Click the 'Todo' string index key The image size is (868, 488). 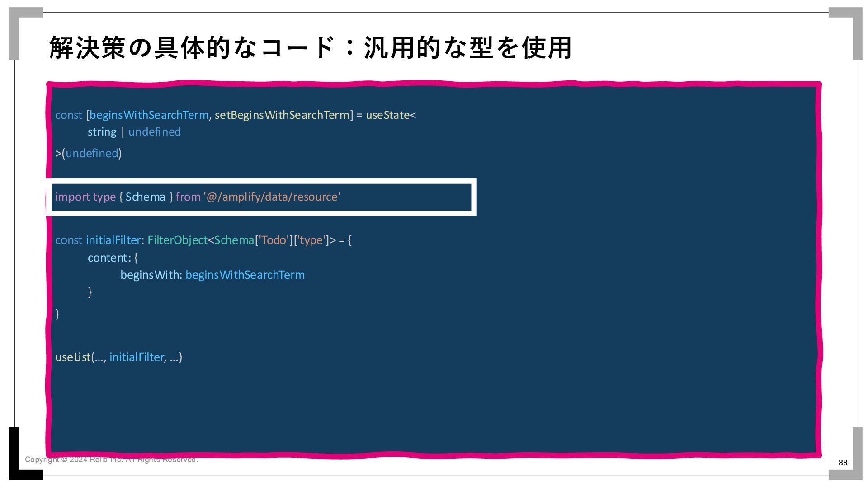pos(274,240)
